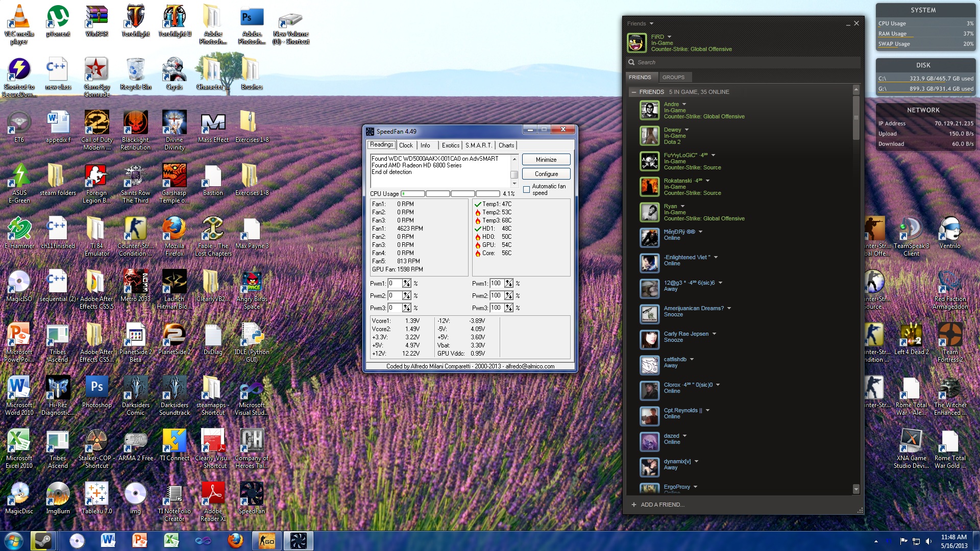Open the ImgBurn desktop icon
Viewport: 980px width, 551px height.
[58, 497]
